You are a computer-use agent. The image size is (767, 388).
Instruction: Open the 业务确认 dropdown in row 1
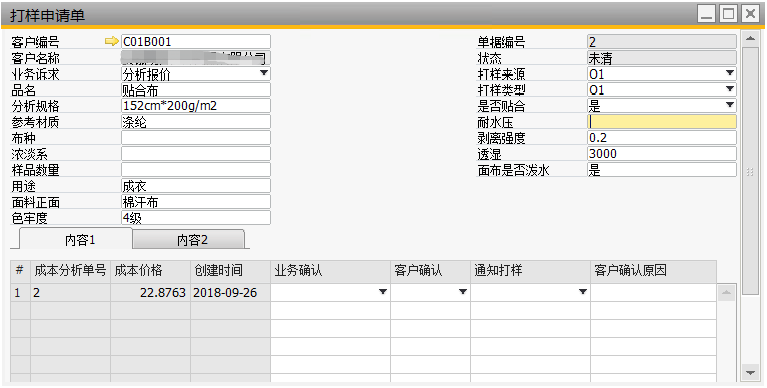pyautogui.click(x=383, y=292)
